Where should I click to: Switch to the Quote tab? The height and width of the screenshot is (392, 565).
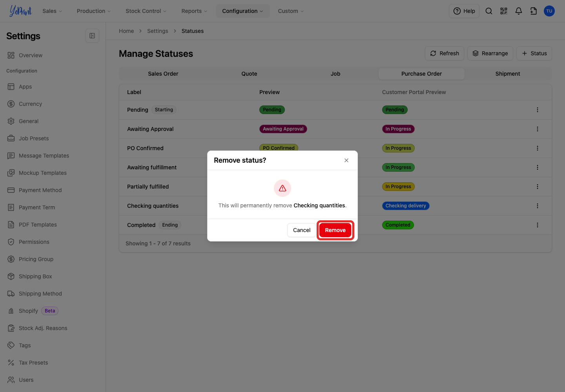coord(249,74)
